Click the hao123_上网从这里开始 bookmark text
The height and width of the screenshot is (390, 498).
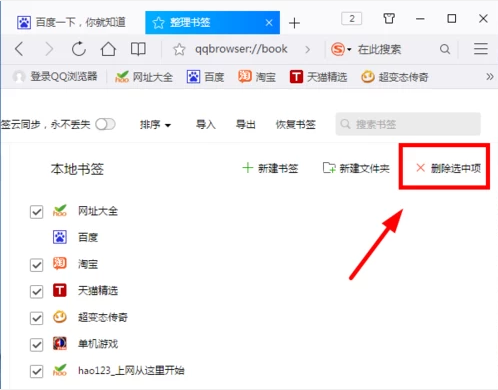[131, 370]
